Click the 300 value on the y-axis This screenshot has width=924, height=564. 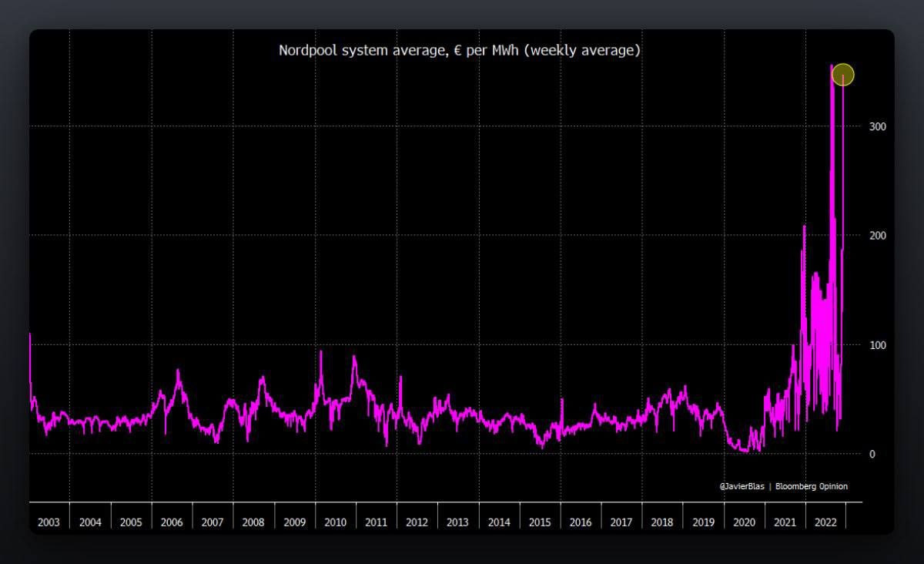876,126
